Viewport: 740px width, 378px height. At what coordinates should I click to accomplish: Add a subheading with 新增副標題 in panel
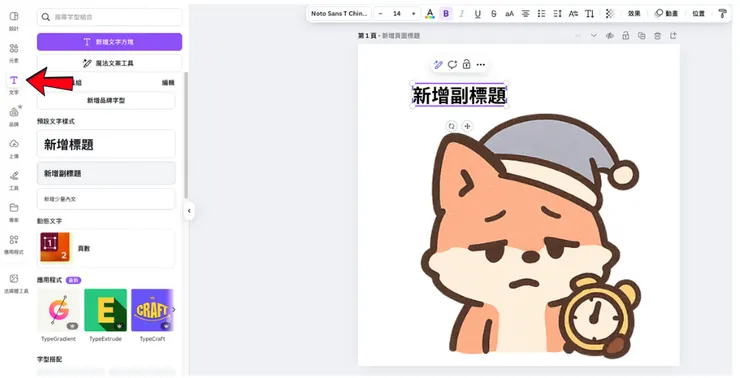pyautogui.click(x=106, y=173)
